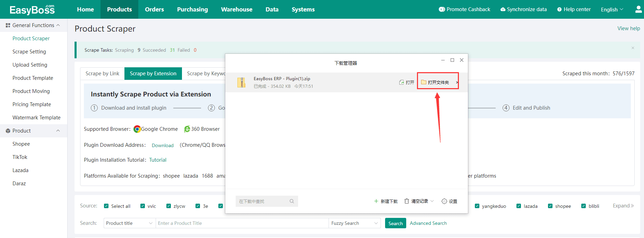The width and height of the screenshot is (644, 238).
Task: Open the Purchasing menu
Action: (x=192, y=9)
